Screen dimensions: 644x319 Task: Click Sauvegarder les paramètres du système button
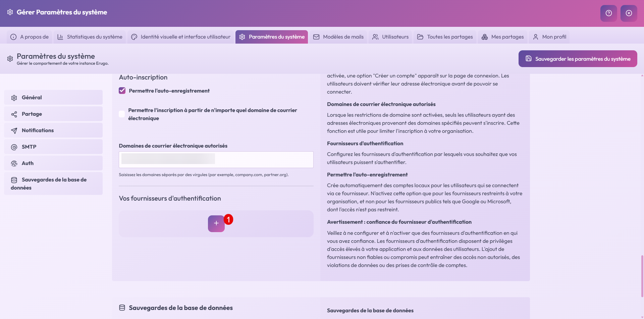[x=578, y=59]
